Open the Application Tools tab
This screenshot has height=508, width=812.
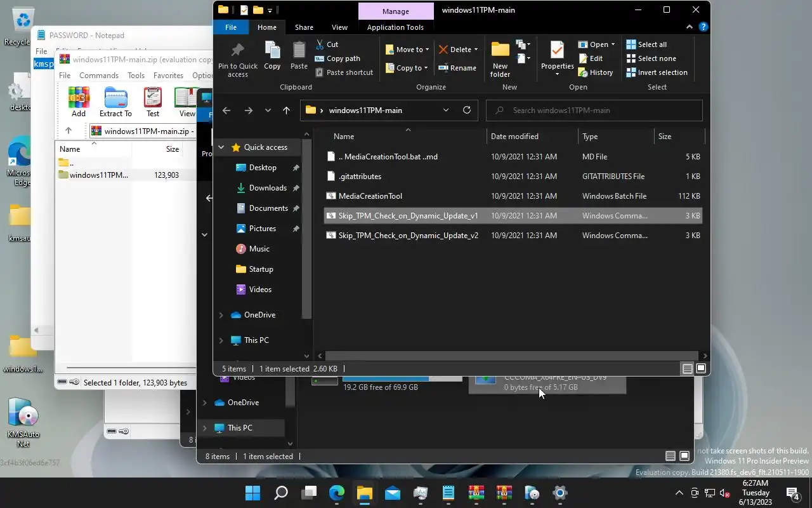(395, 27)
